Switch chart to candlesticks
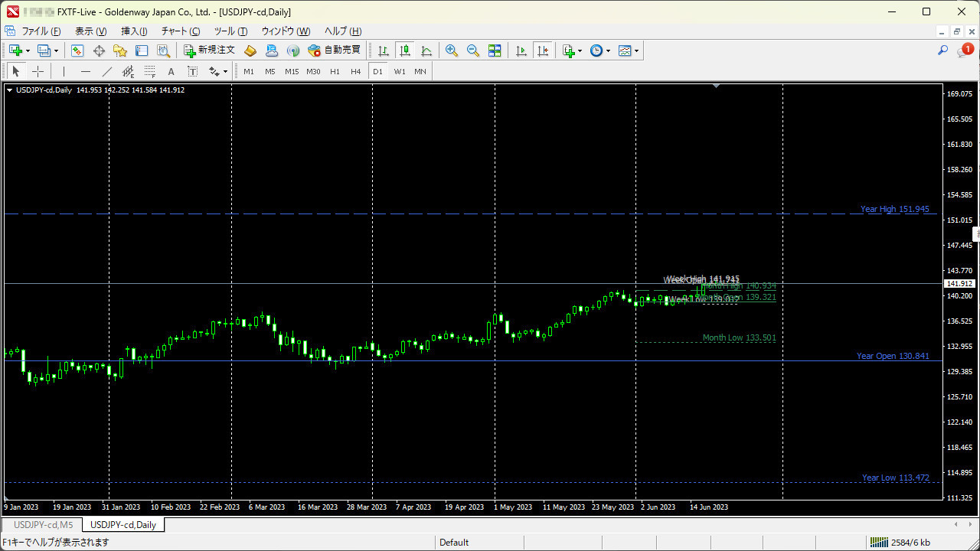The width and height of the screenshot is (980, 551). coord(405,51)
